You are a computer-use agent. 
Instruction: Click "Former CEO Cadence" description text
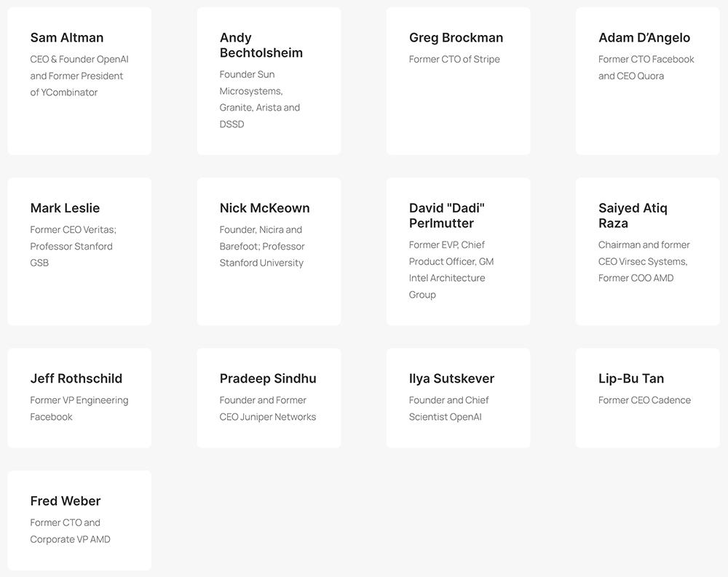pyautogui.click(x=644, y=400)
